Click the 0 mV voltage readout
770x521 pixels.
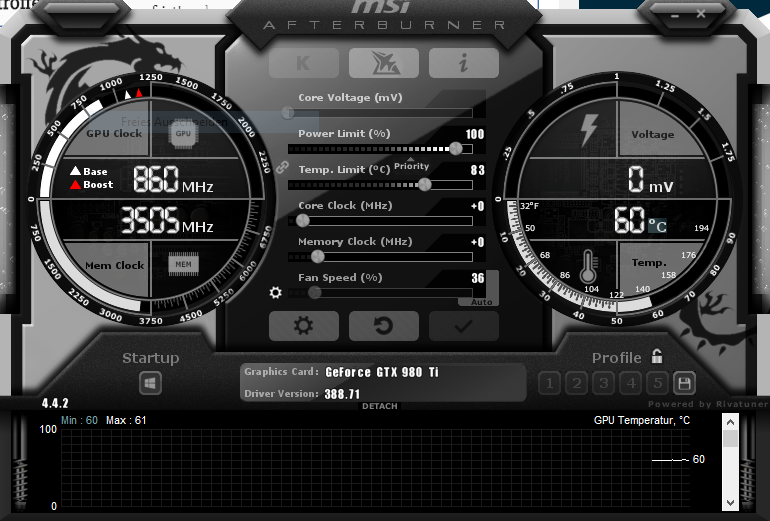(650, 179)
